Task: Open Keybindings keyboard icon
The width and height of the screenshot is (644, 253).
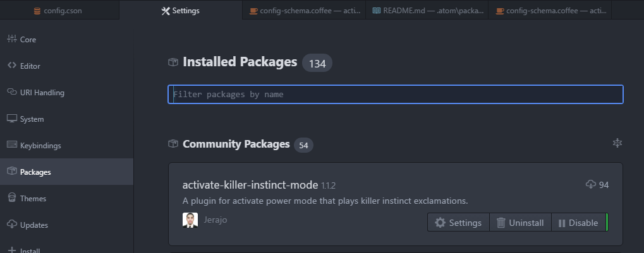Action: coord(12,145)
